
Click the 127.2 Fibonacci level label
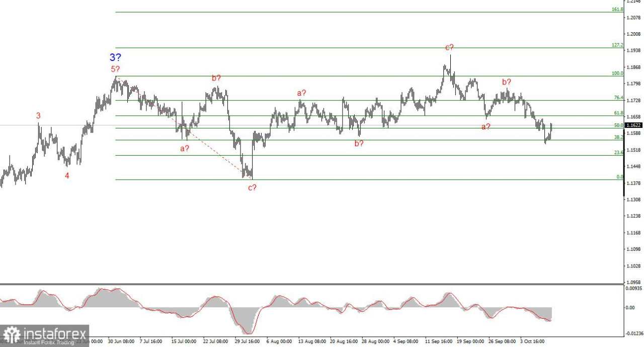[617, 45]
